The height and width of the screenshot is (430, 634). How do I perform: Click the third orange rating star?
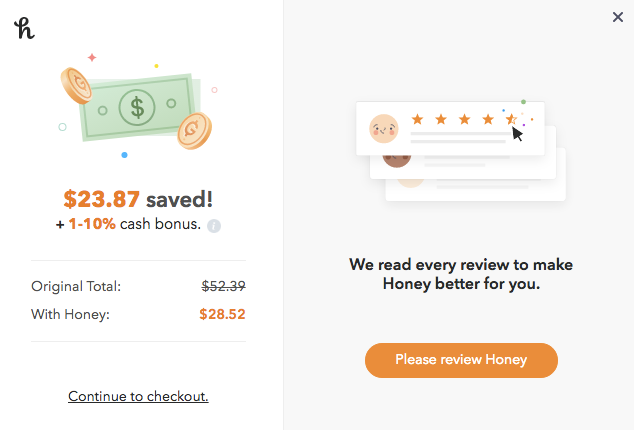pos(465,120)
